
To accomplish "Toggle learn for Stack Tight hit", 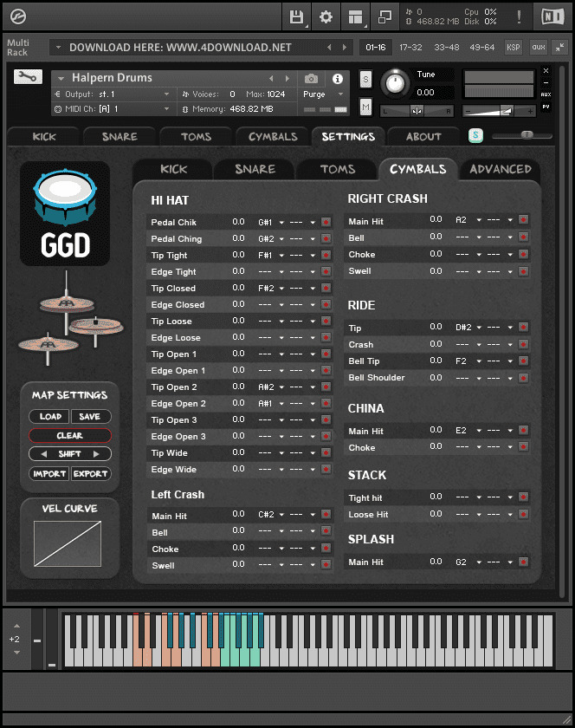I will click(523, 497).
